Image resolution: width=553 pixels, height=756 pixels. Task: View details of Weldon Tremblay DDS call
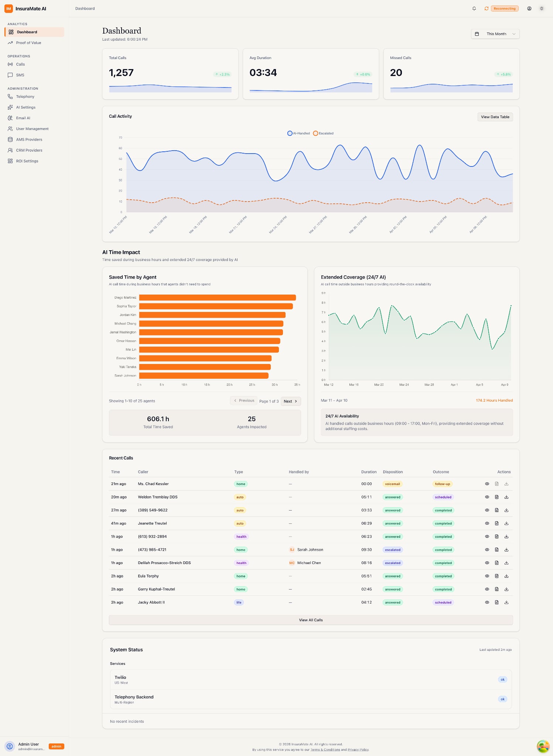pos(487,497)
